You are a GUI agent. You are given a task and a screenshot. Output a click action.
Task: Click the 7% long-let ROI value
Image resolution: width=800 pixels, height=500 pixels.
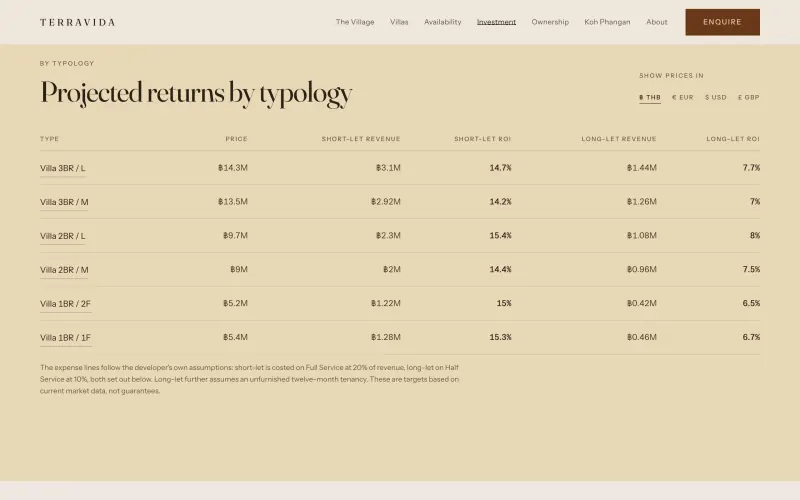[755, 202]
